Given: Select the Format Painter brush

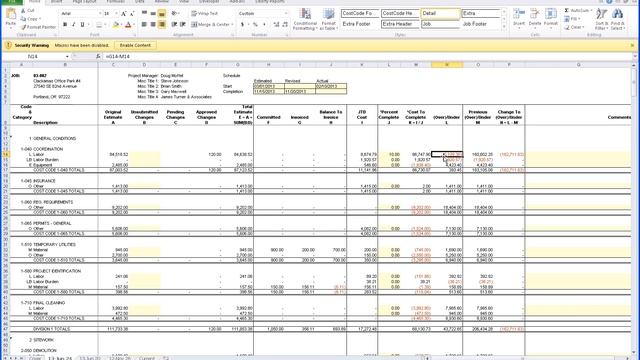Looking at the screenshot, I should (23, 27).
